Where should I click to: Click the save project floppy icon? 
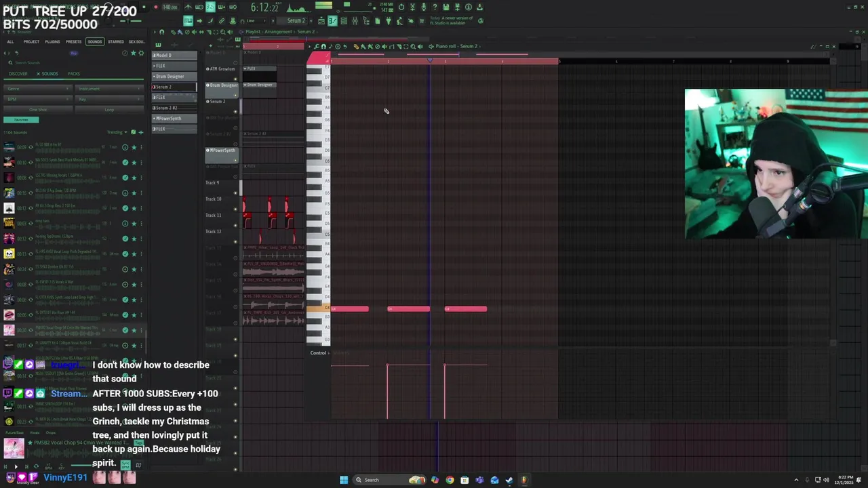(446, 7)
